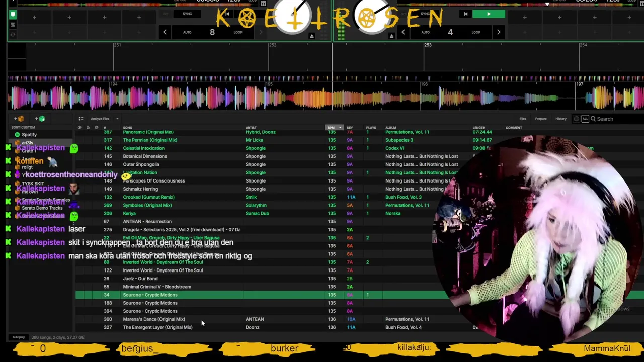Open the Analyze Files dropdown arrow
The width and height of the screenshot is (644, 362).
[x=117, y=119]
